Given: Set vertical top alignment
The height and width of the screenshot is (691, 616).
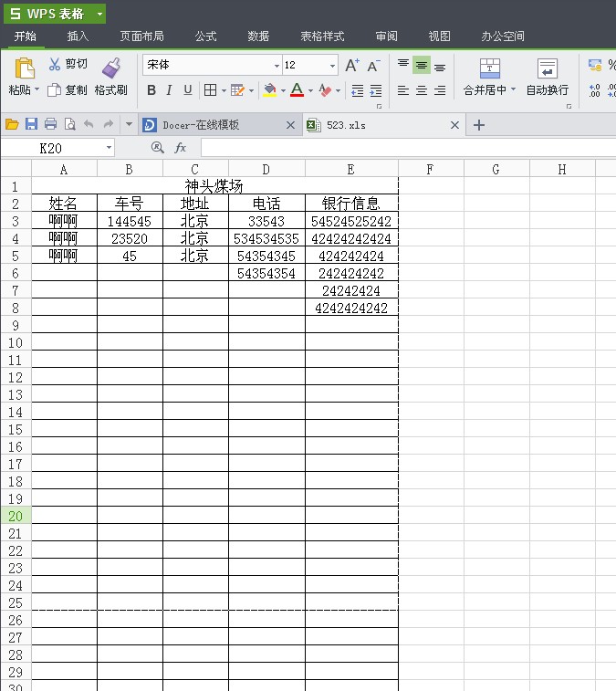Looking at the screenshot, I should pyautogui.click(x=403, y=65).
